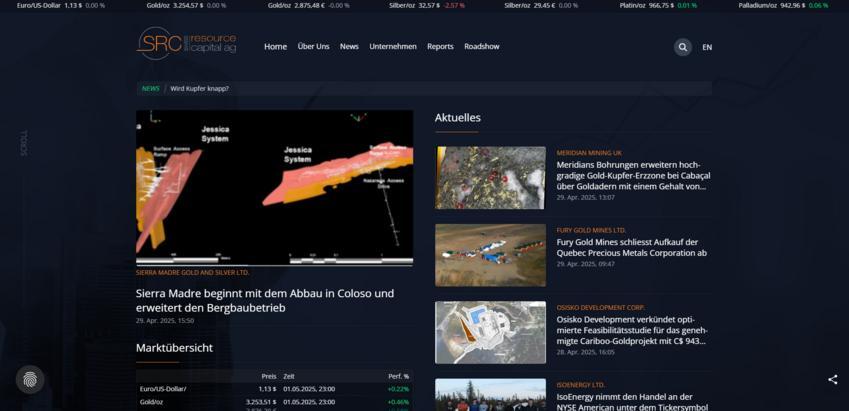Open Meridians Bohrungen headline article
This screenshot has width=849, height=411.
(x=634, y=175)
